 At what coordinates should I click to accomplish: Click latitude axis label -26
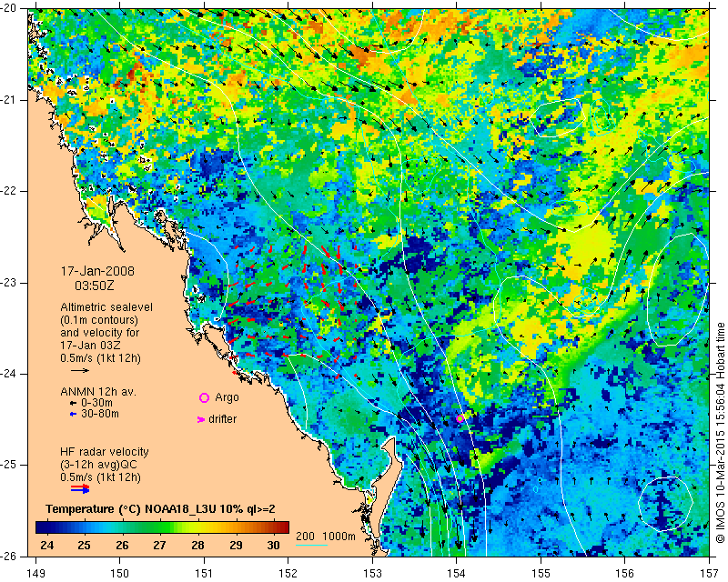click(x=9, y=556)
